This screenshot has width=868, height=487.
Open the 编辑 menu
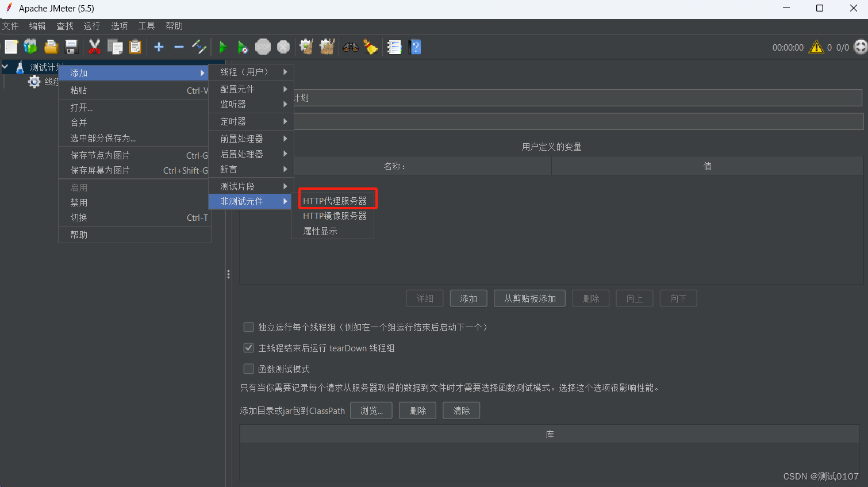pyautogui.click(x=37, y=26)
